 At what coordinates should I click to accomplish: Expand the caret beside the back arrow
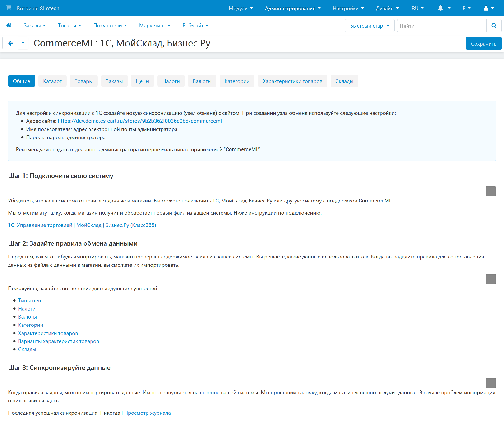(x=23, y=43)
